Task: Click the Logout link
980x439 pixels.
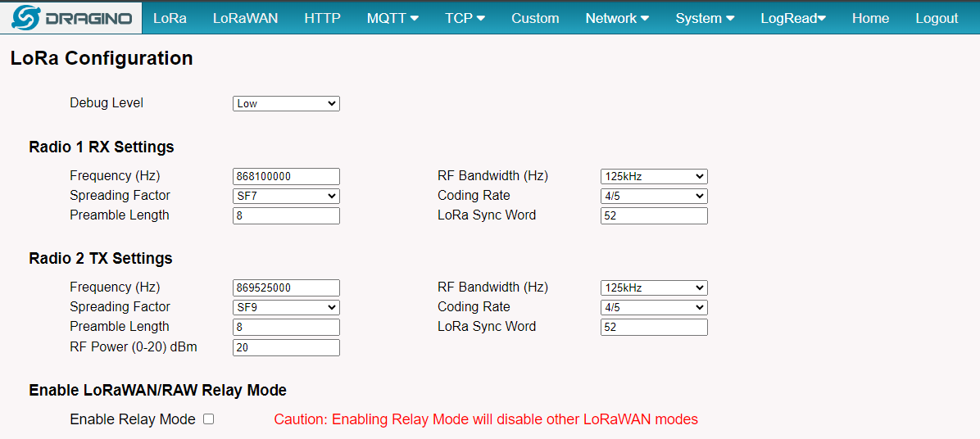Action: [x=937, y=18]
